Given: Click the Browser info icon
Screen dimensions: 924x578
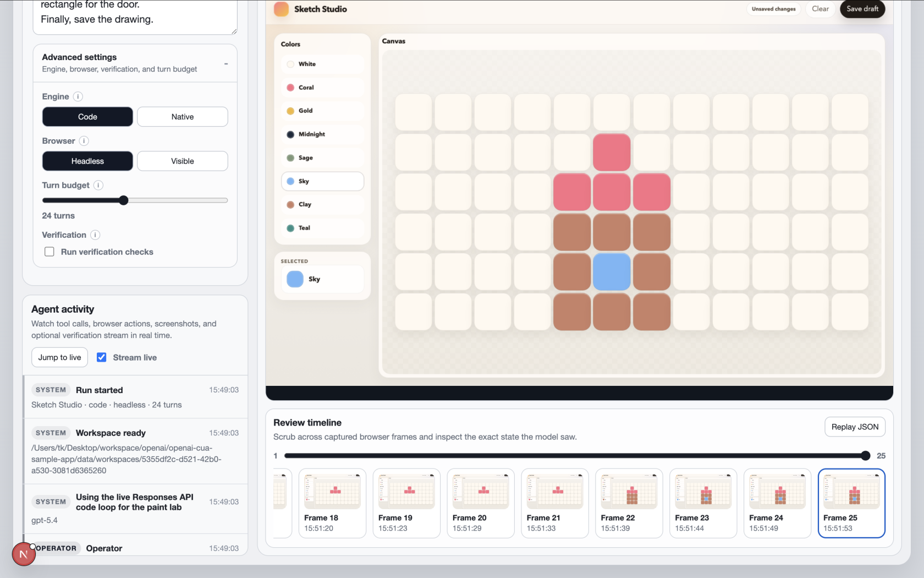Looking at the screenshot, I should (x=84, y=141).
